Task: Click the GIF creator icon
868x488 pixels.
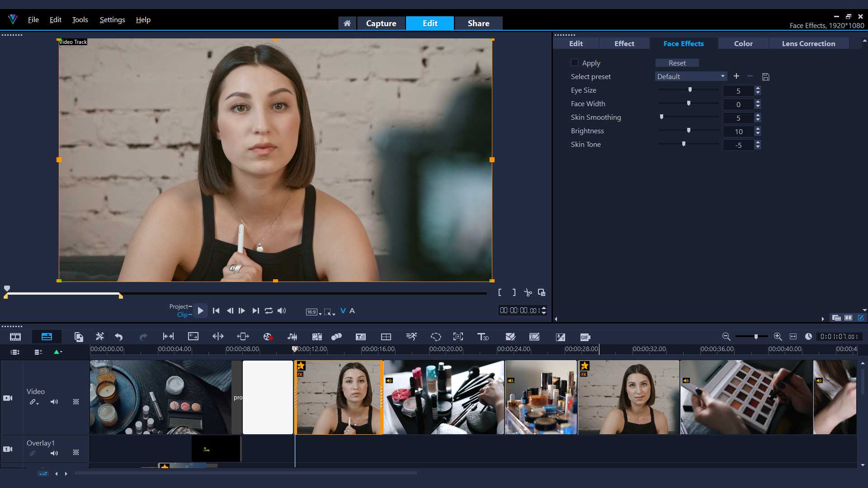Action: (x=585, y=337)
